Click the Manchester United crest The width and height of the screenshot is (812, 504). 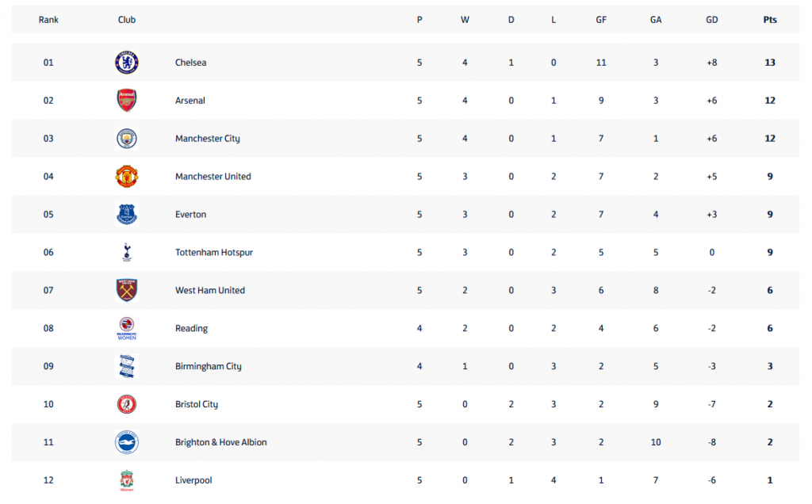coord(126,177)
